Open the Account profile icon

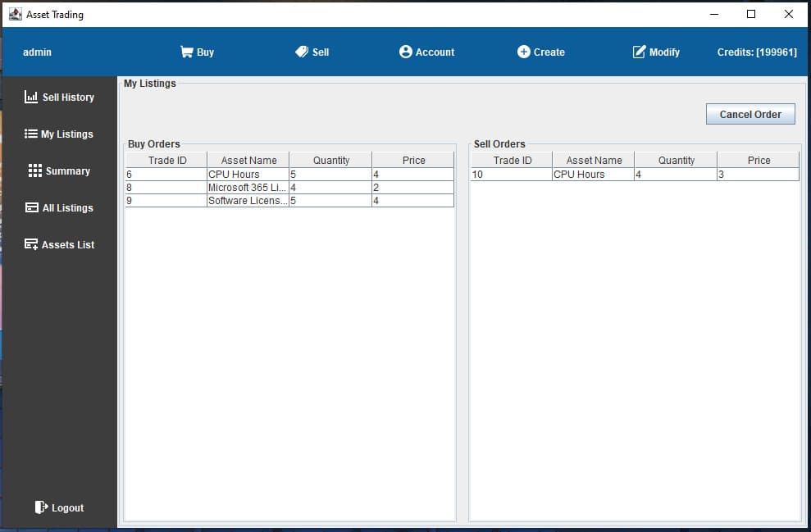click(x=405, y=52)
